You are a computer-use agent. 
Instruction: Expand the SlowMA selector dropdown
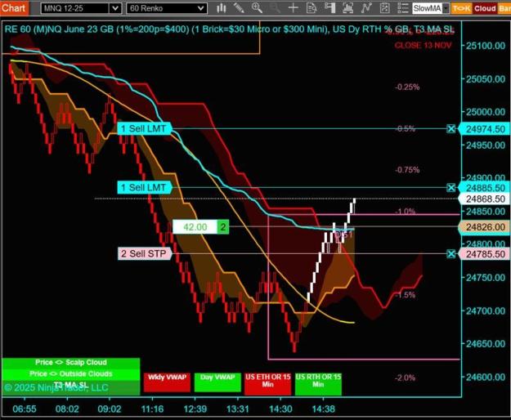point(446,8)
